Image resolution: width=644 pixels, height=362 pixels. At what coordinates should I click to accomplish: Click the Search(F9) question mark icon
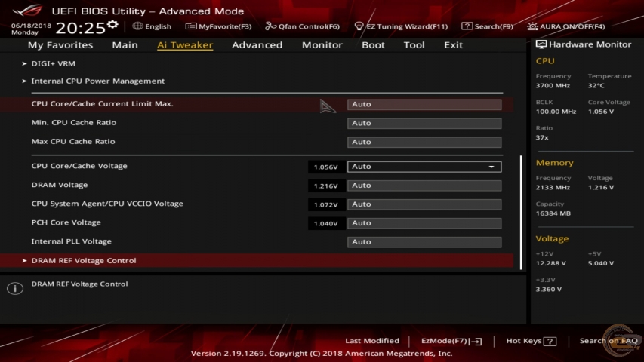467,26
